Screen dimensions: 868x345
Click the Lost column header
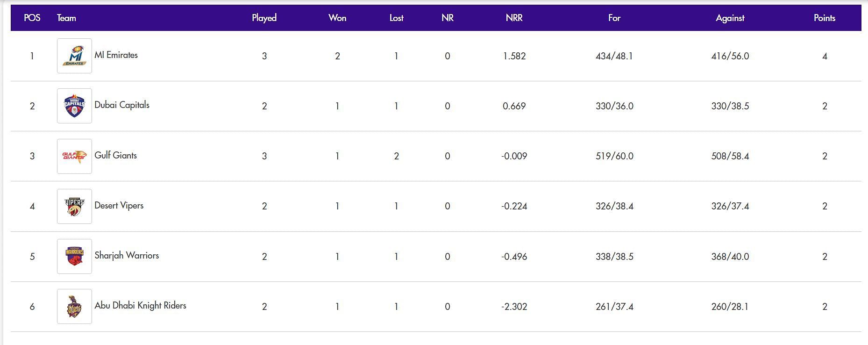click(396, 18)
